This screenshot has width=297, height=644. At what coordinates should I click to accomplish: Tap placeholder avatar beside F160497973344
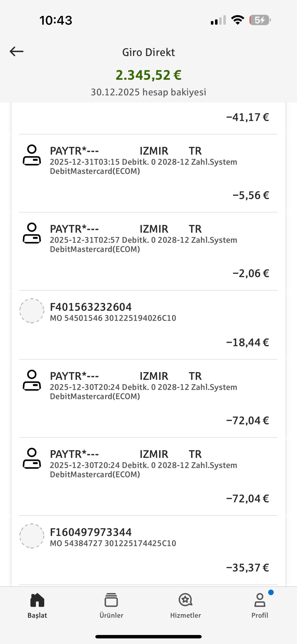click(x=32, y=536)
